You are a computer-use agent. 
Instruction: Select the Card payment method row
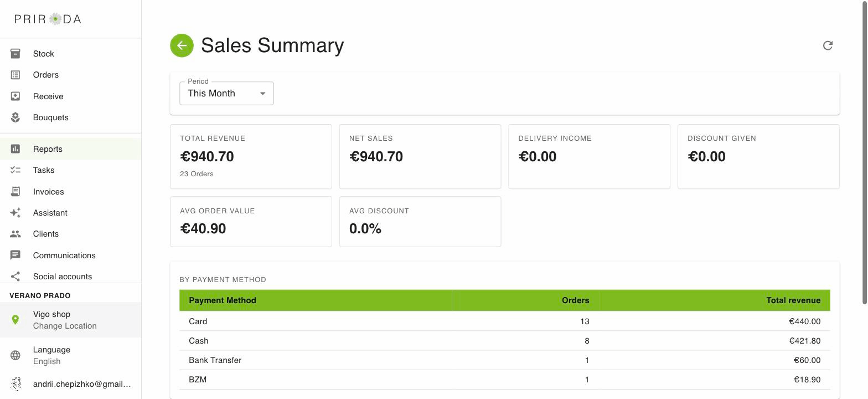click(x=505, y=321)
